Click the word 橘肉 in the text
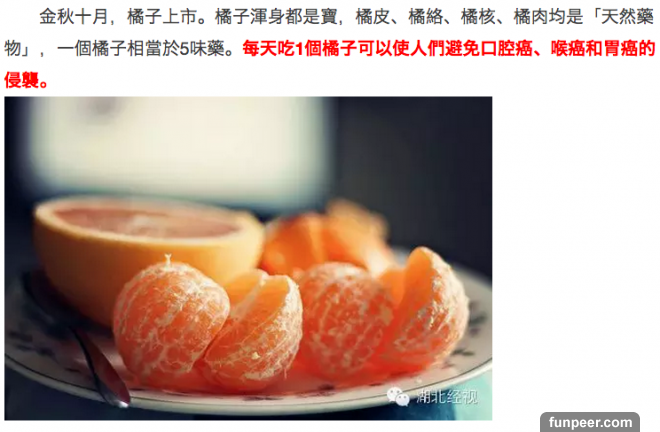This screenshot has width=660, height=432. click(531, 17)
